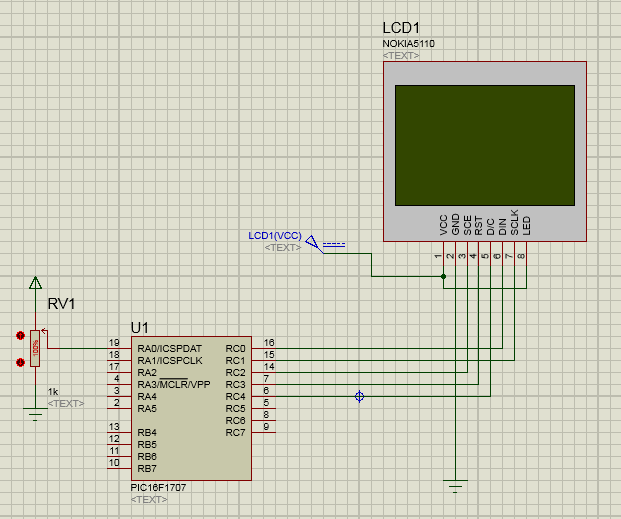This screenshot has height=519, width=621.
Task: Click the RA0/ICSPDAT pin label
Action: coord(170,349)
